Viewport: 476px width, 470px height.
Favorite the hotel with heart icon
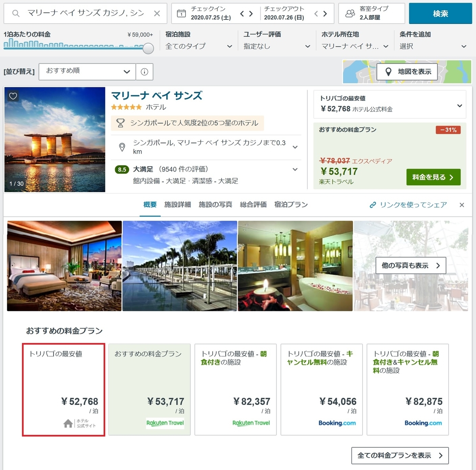click(x=13, y=96)
